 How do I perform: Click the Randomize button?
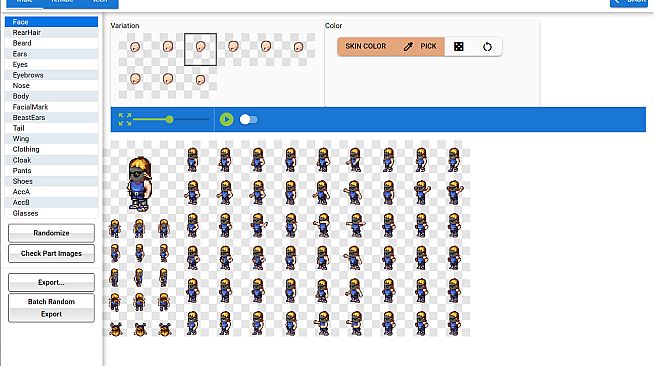click(x=51, y=233)
